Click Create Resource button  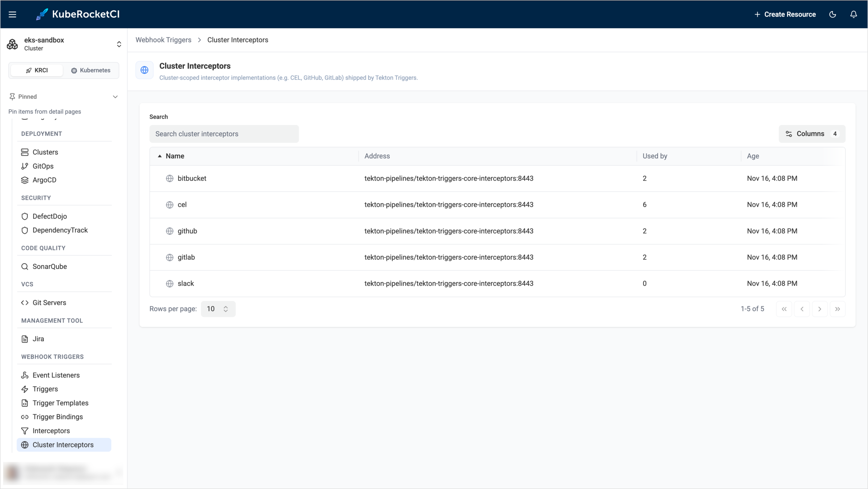[785, 14]
